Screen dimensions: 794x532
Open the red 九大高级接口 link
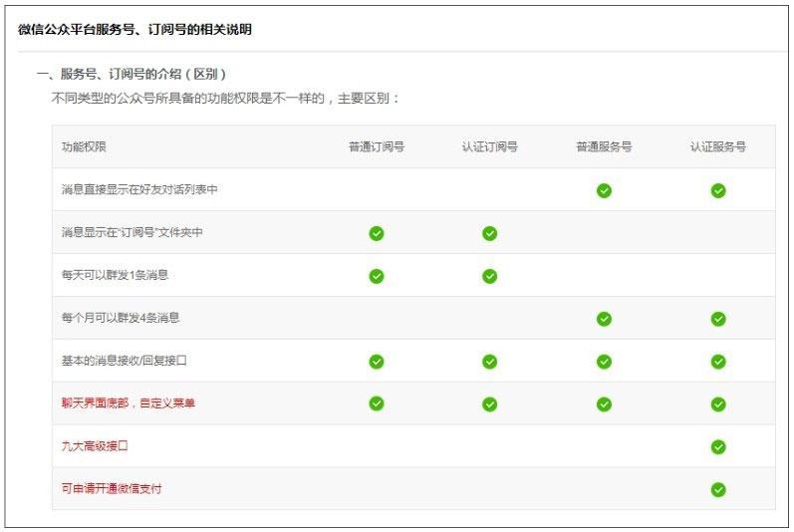point(95,446)
